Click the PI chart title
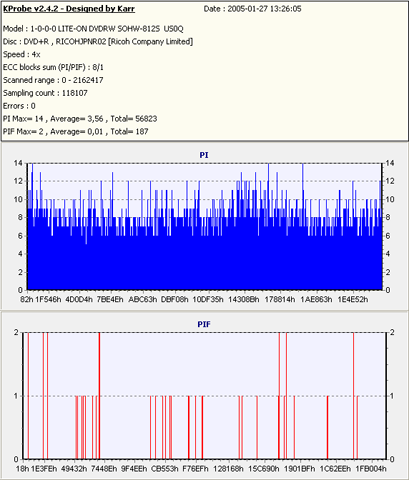This screenshot has height=480, width=409. coord(204,155)
